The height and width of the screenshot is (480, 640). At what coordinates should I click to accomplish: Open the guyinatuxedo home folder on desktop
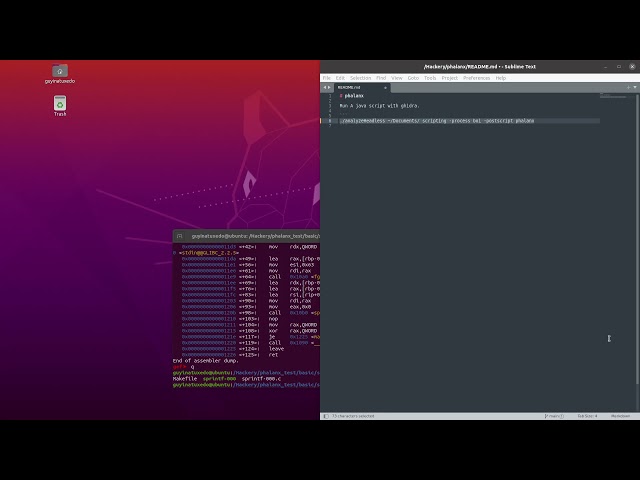click(x=60, y=73)
